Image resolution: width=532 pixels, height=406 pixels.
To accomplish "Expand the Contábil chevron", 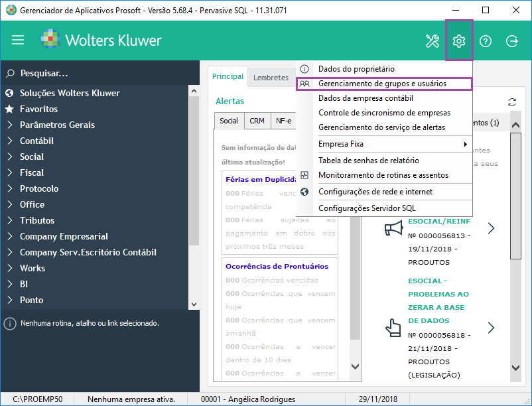I will [10, 141].
